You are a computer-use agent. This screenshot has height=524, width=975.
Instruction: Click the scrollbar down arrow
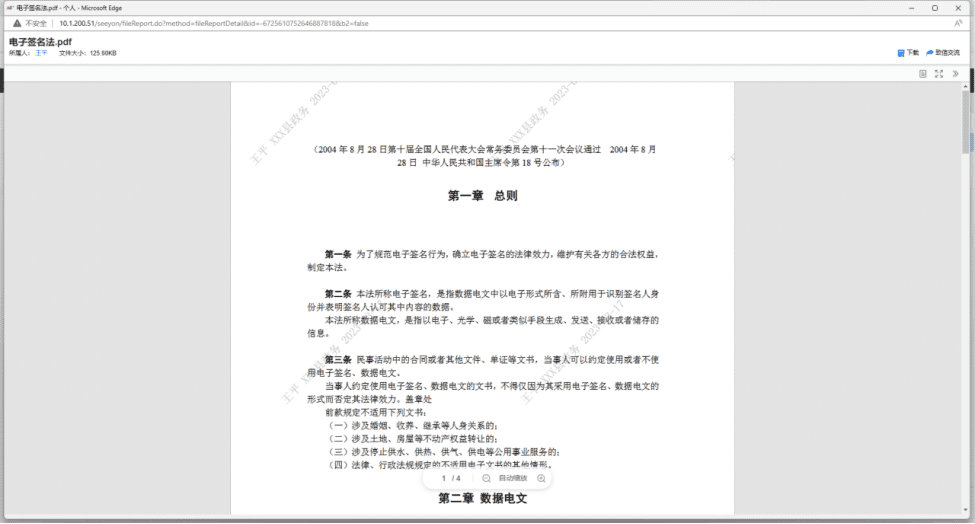pyautogui.click(x=966, y=510)
